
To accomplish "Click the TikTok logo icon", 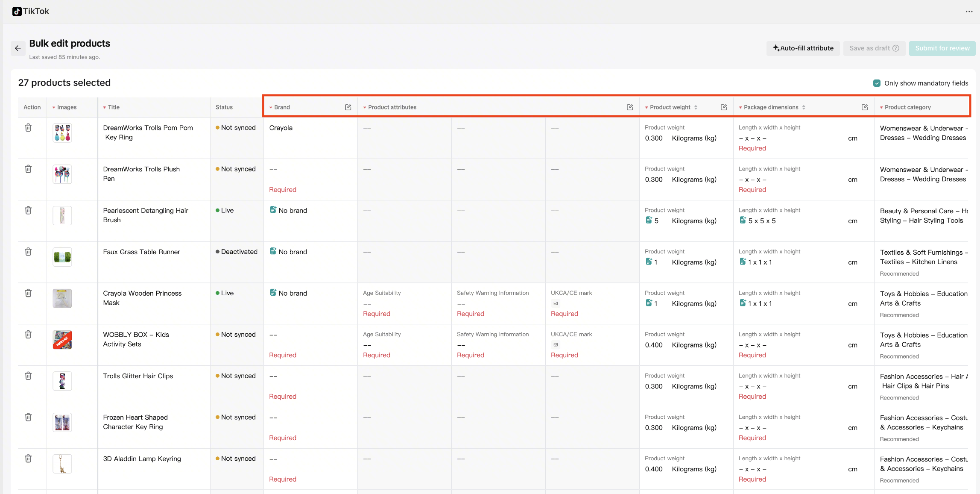I will pos(17,12).
